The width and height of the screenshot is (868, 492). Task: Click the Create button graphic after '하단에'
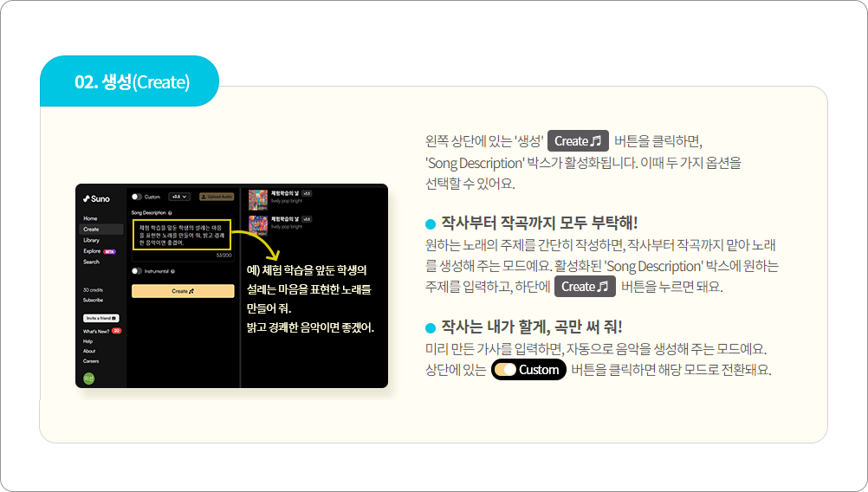(585, 287)
